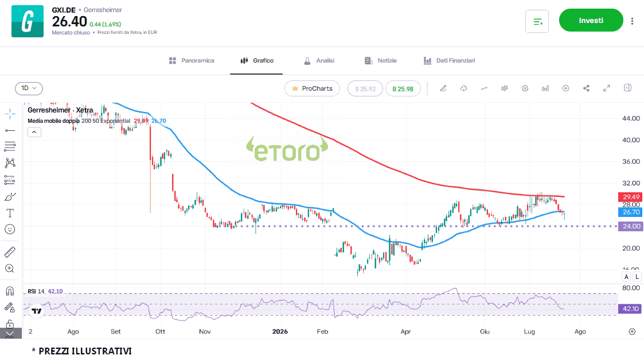Click the 24.00 price level label

(x=630, y=226)
